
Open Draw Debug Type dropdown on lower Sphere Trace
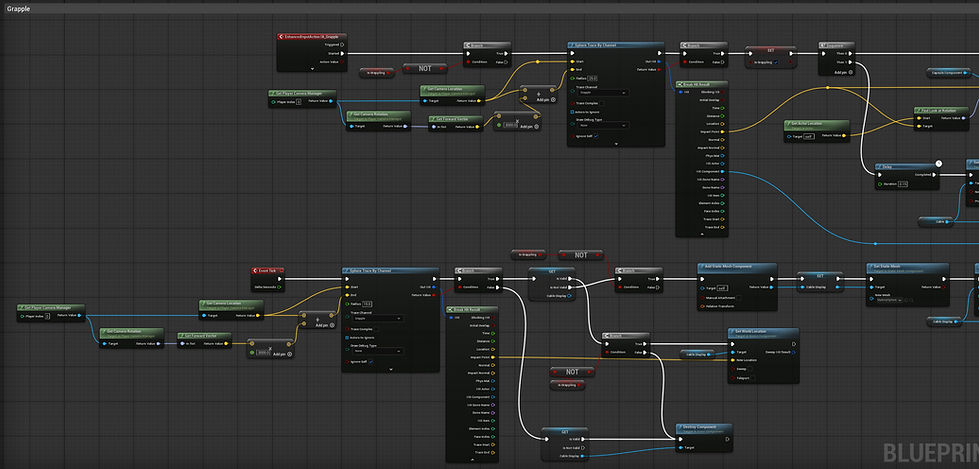pos(376,351)
